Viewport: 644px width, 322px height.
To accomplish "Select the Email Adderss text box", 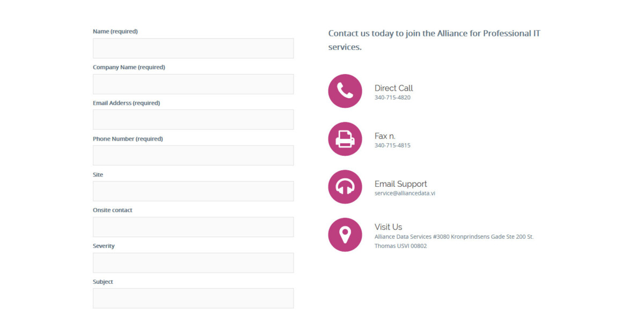I will [x=193, y=120].
